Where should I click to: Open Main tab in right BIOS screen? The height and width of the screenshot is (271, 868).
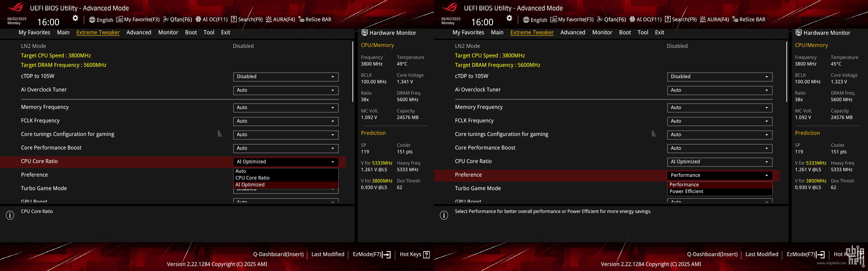point(497,32)
